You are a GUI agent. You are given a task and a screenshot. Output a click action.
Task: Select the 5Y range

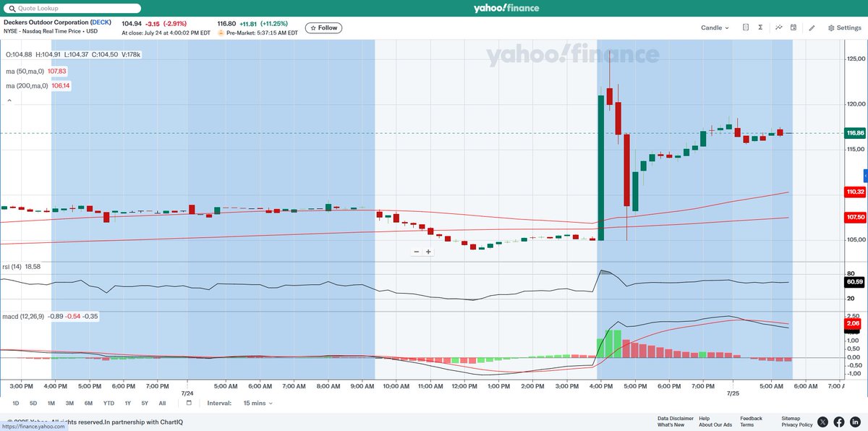coord(145,403)
